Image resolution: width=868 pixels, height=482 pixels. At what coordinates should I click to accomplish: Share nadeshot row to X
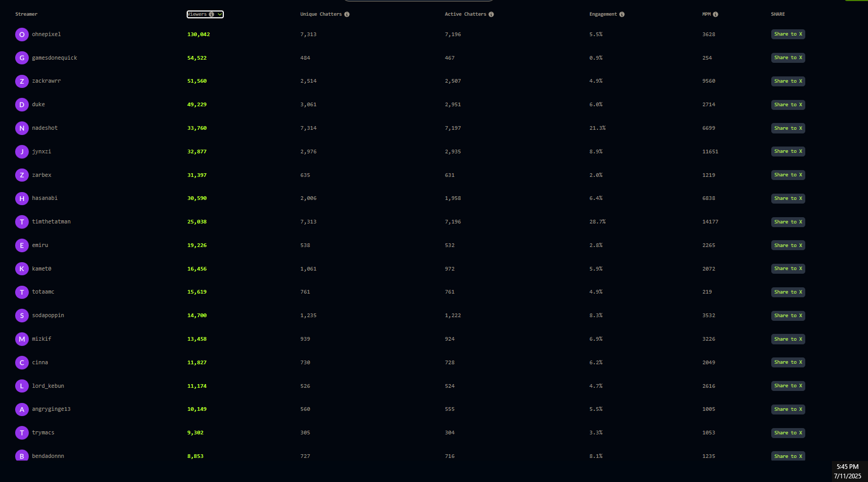[x=788, y=128]
